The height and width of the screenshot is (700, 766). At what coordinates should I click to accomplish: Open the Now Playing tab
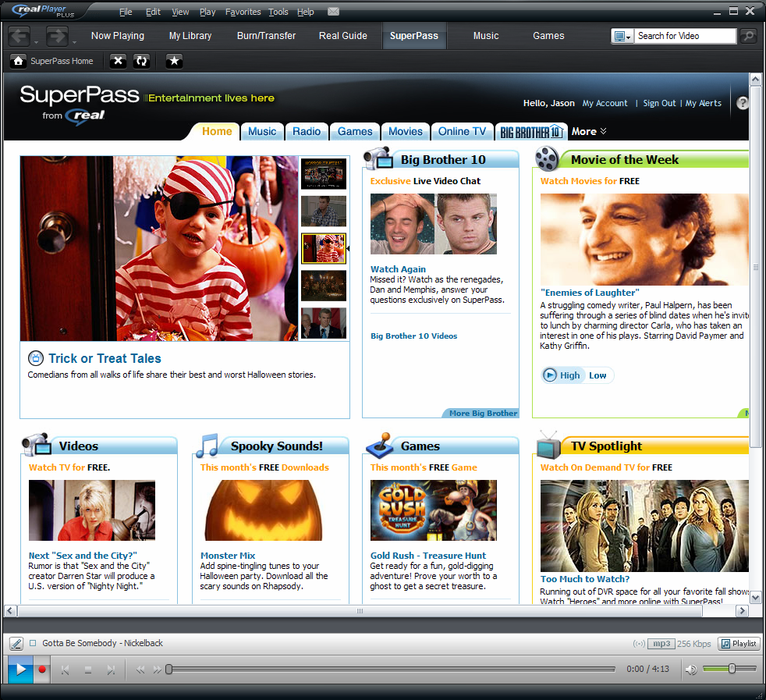pyautogui.click(x=118, y=36)
